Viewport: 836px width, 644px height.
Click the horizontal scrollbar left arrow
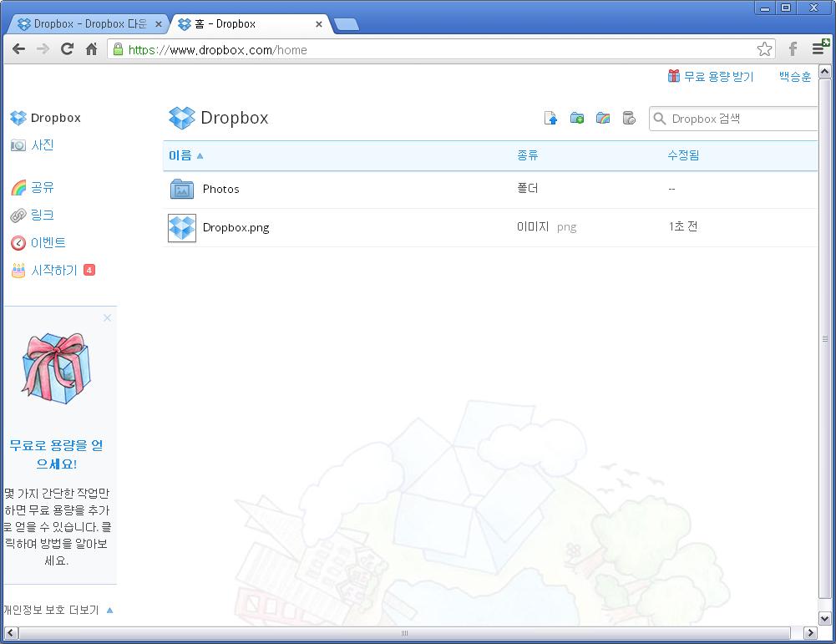click(x=11, y=633)
